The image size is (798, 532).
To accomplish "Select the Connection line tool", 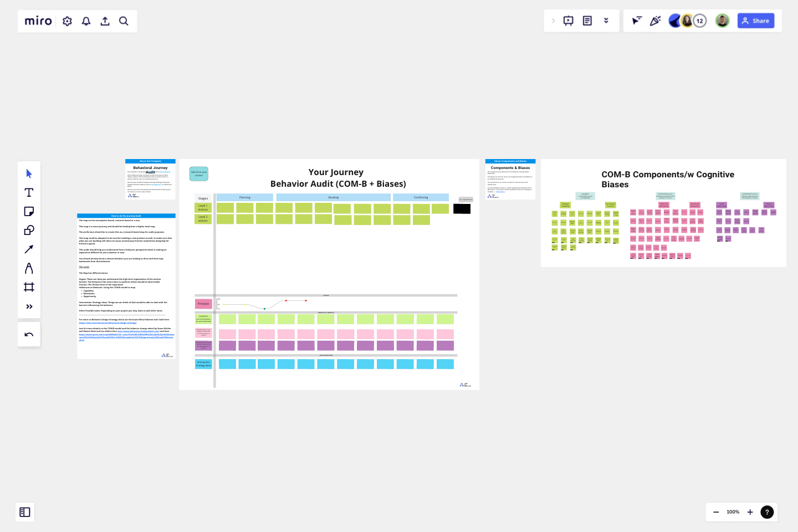I will (29, 249).
